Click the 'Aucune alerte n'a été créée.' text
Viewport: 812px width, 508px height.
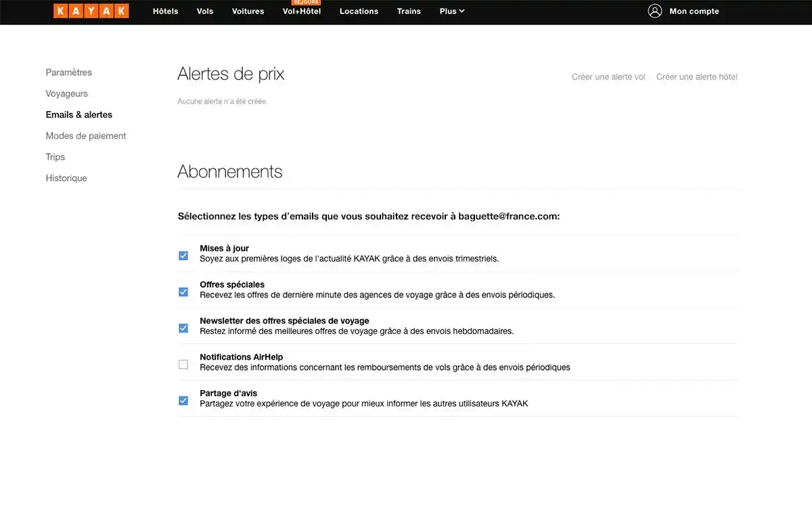[223, 102]
